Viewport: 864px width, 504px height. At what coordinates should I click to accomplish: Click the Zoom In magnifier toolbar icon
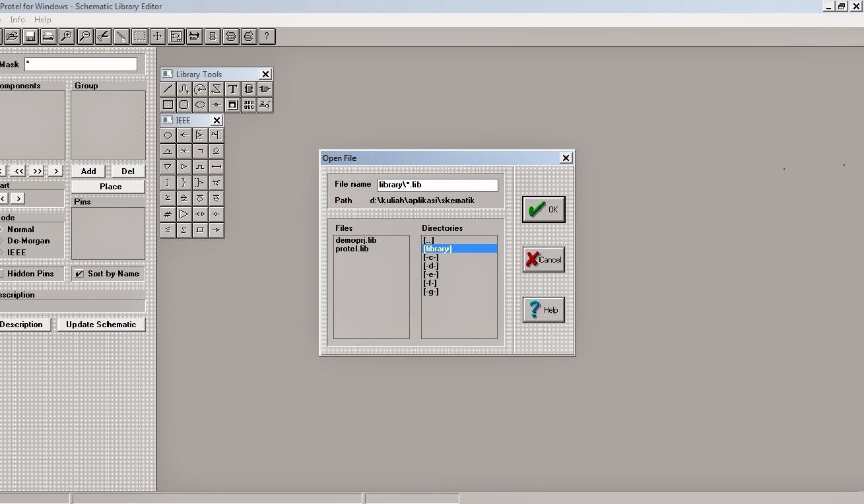pos(67,36)
